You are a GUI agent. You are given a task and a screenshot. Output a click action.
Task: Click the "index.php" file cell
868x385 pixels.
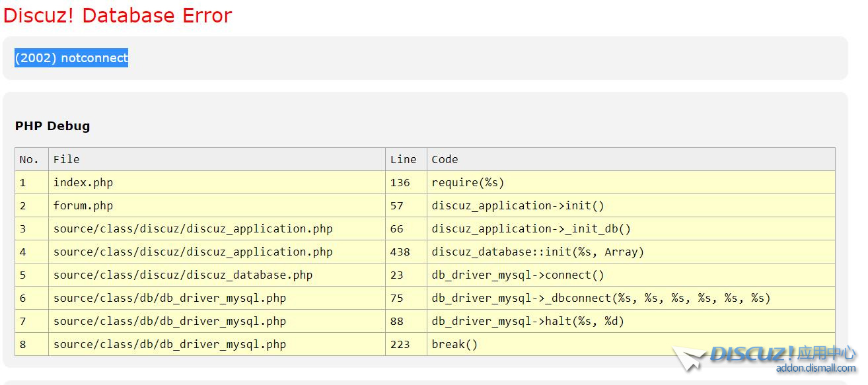pyautogui.click(x=217, y=182)
